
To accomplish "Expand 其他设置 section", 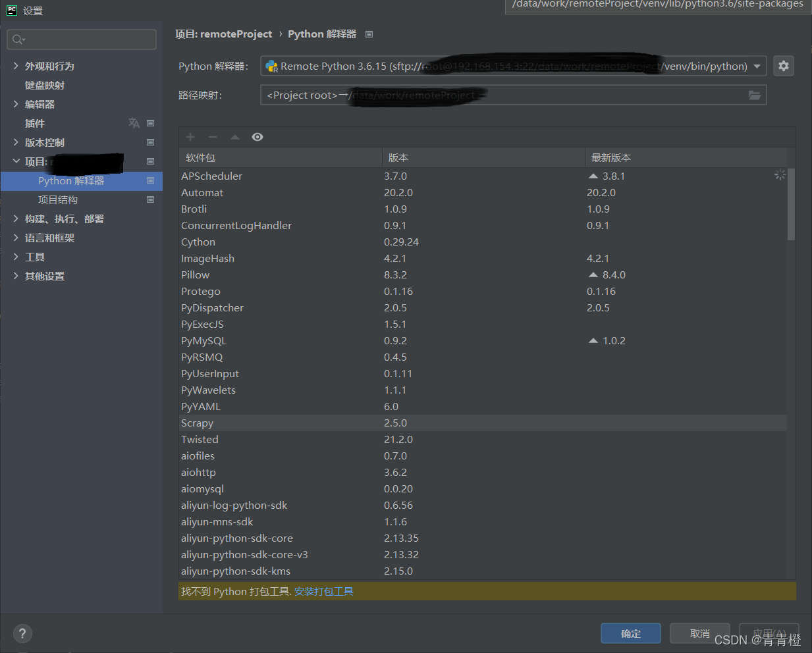I will point(16,276).
